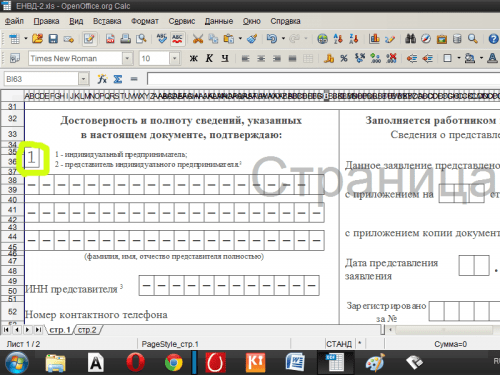Switch to sheet tab стр.2
Viewport: 500px width, 375px height.
point(87,330)
